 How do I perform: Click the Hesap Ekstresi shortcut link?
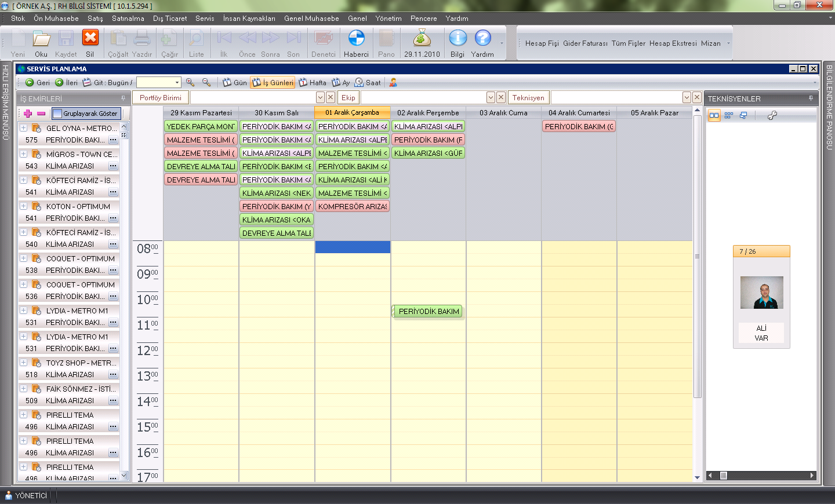(673, 43)
